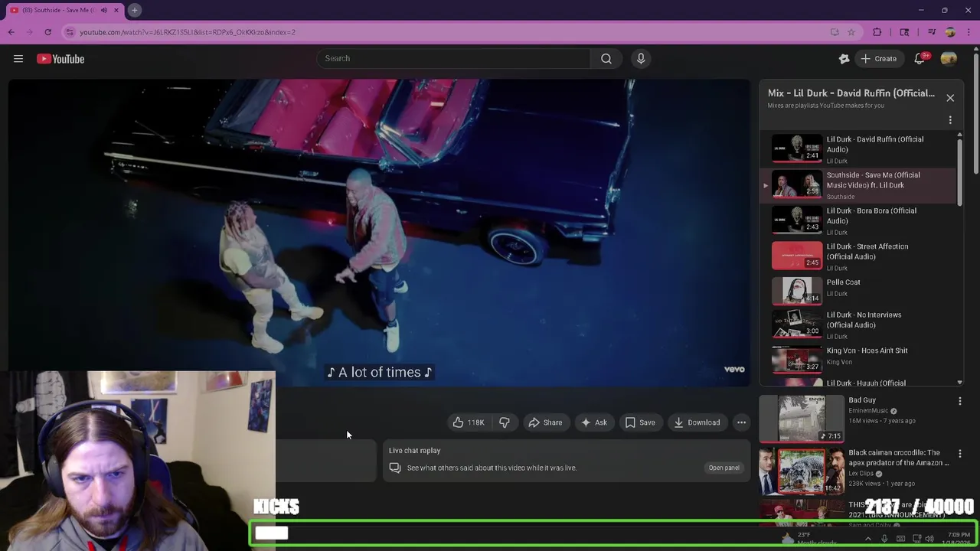
Task: Open Bad Guy recommended video thumbnail
Action: [x=802, y=419]
